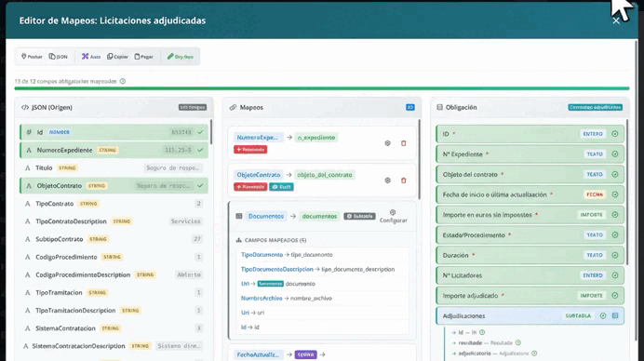The width and height of the screenshot is (644, 361).
Task: Delete the ObjetoContrato mapping with trash icon
Action: point(403,180)
